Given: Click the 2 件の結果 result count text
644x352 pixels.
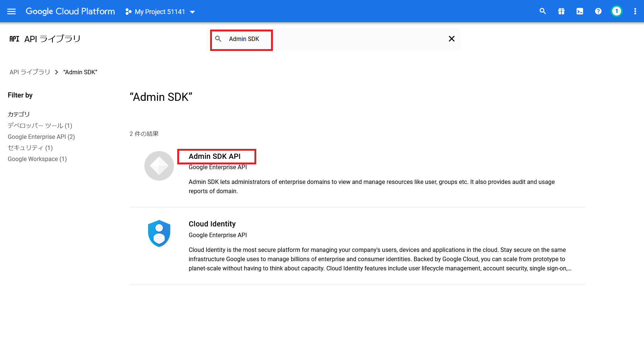Looking at the screenshot, I should [144, 134].
